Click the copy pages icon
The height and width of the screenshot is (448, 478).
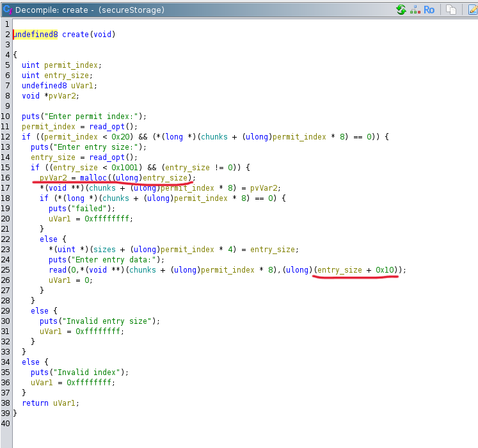[451, 10]
